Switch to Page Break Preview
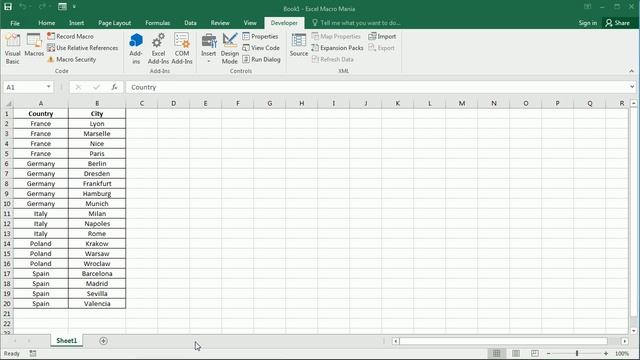The width and height of the screenshot is (640, 360). coord(535,353)
